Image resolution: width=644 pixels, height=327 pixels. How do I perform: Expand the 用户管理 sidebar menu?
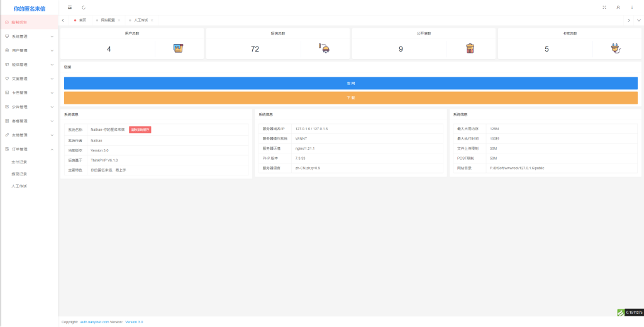click(x=28, y=50)
